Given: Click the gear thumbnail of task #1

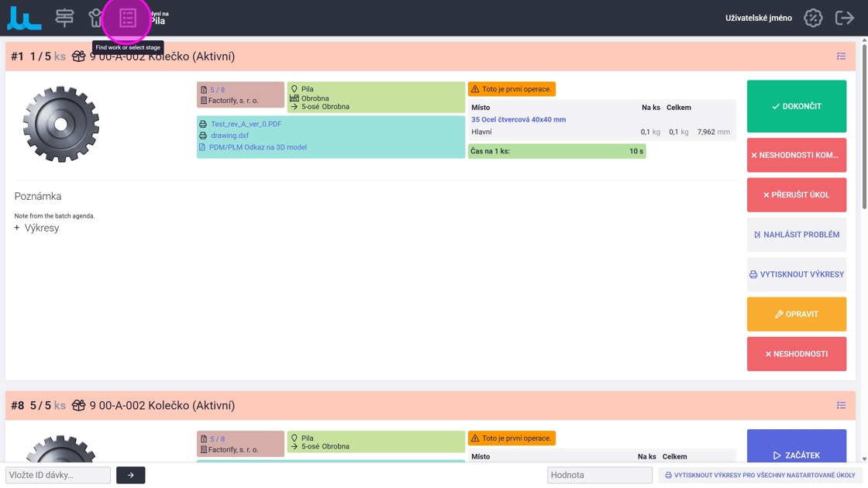Looking at the screenshot, I should tap(61, 124).
